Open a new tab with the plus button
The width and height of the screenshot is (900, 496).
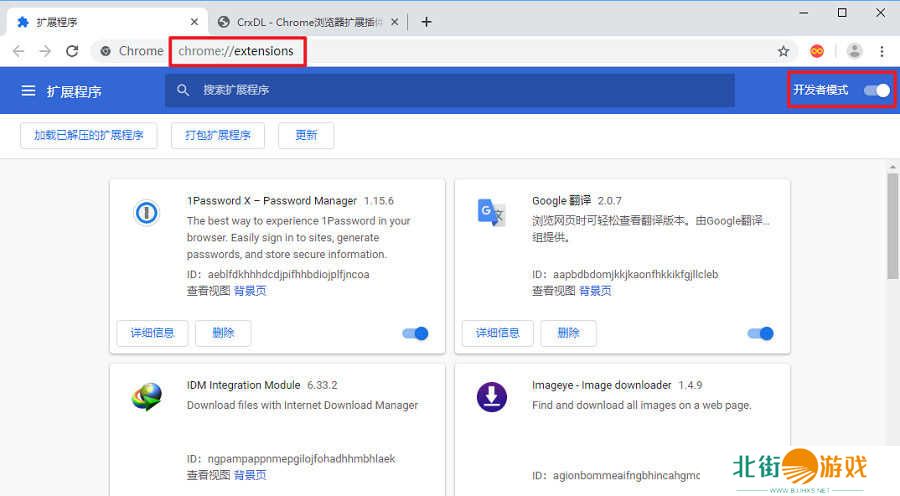click(x=427, y=21)
